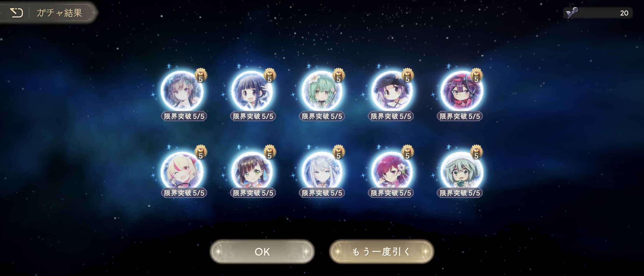Click もう一度引く to pull again
Screen dimensions: 644x276
pyautogui.click(x=381, y=251)
